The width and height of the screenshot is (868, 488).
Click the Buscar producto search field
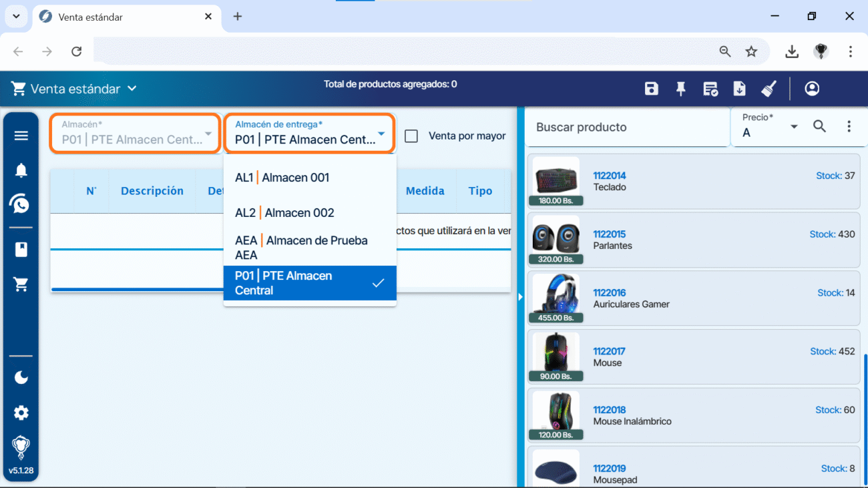point(626,127)
